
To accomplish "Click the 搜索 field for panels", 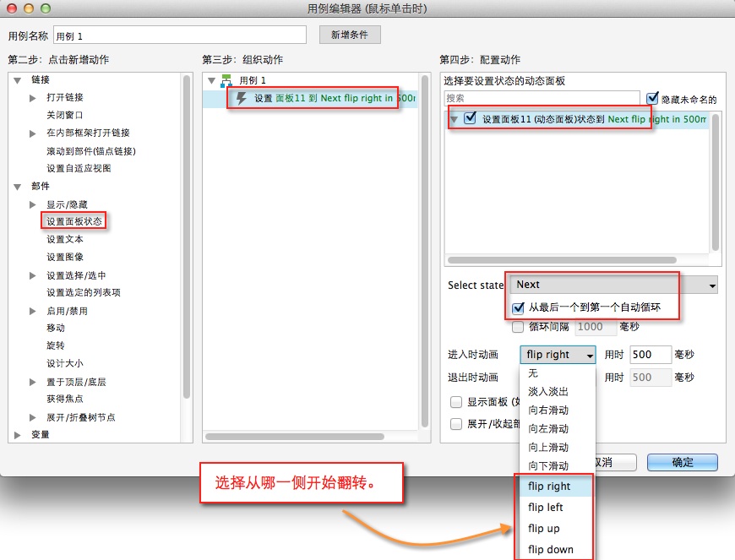I will pos(542,99).
